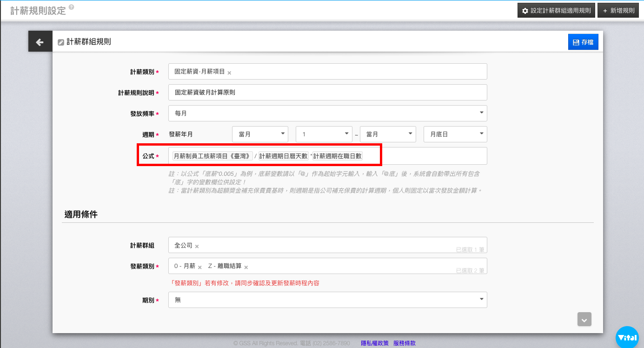Open 設定計薪群組適用規則 settings button
The image size is (644, 348).
pyautogui.click(x=556, y=10)
